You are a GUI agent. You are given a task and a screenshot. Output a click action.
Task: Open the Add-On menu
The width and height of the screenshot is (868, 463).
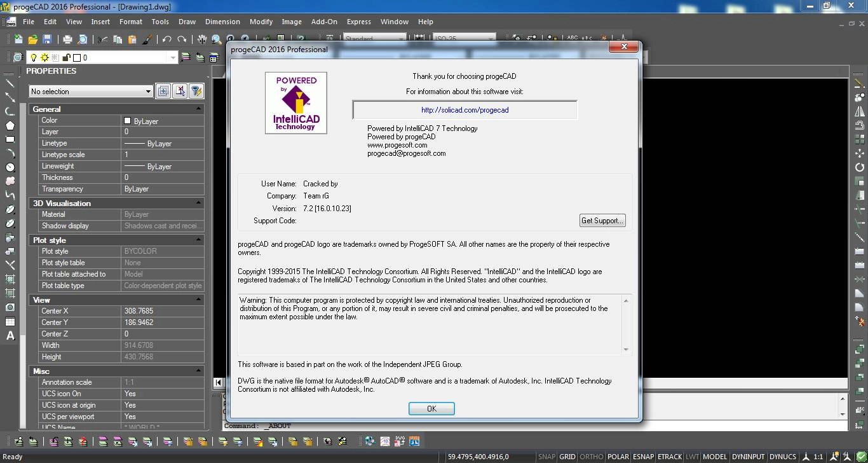tap(324, 22)
